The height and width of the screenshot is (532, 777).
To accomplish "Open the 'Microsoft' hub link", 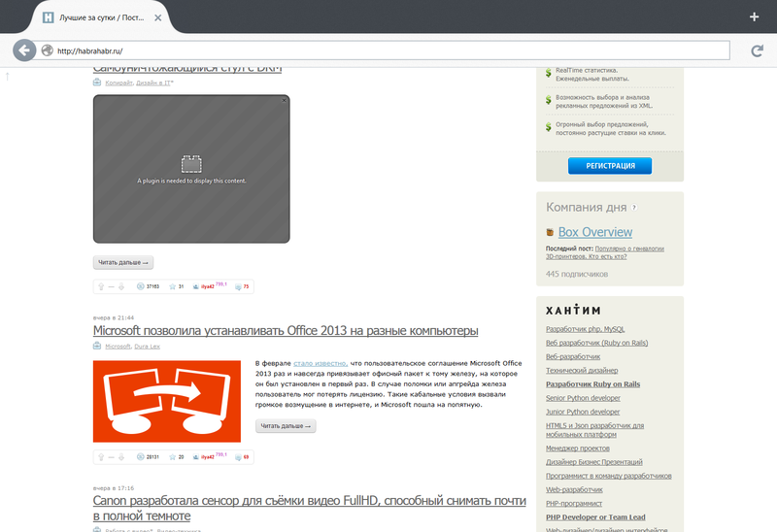I will 118,347.
